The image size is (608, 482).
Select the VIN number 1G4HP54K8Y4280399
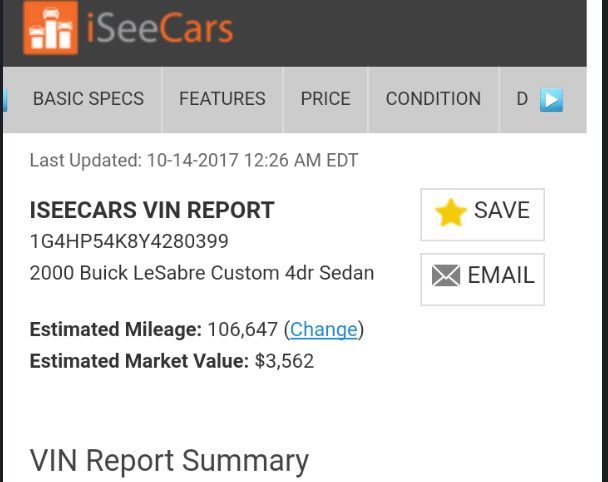[129, 241]
